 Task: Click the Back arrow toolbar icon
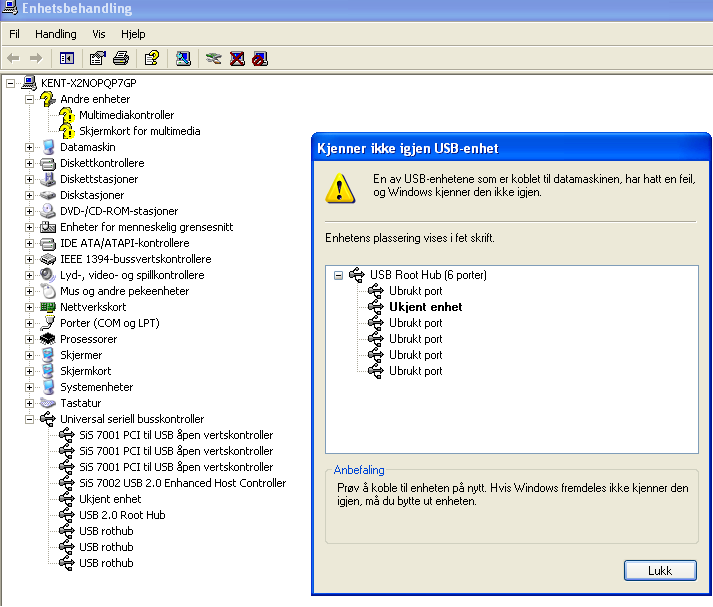(14, 58)
